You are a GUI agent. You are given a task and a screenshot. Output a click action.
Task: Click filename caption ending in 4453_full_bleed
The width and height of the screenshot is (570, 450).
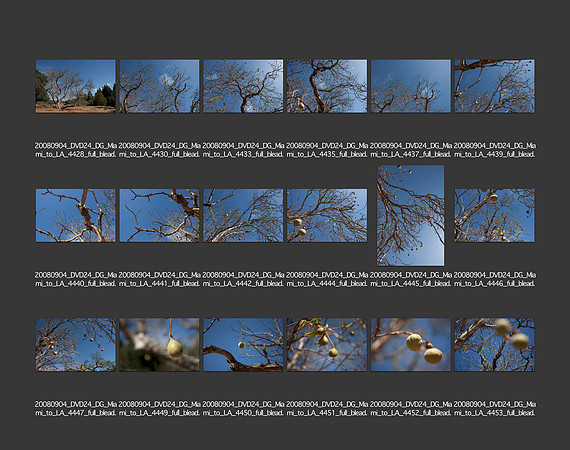pos(495,408)
